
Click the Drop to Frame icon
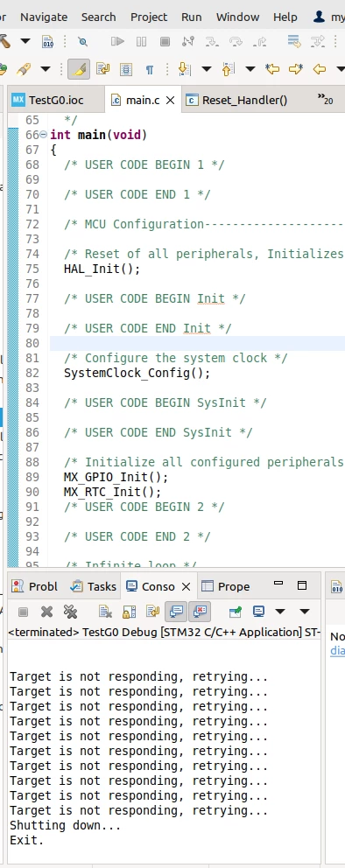[x=293, y=41]
